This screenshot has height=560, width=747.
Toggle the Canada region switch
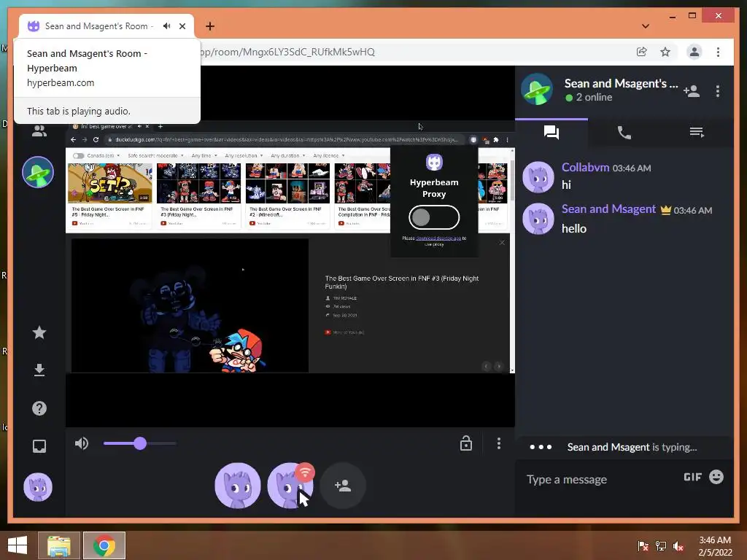[x=79, y=156]
